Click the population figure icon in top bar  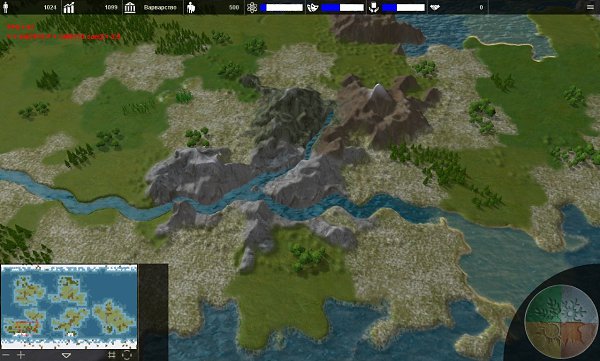point(5,7)
